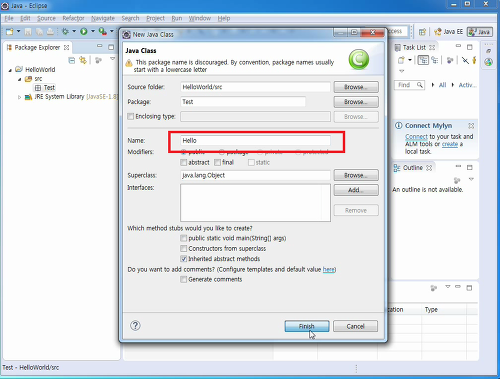Click the class Name input field
This screenshot has width=500, height=379.
tap(255, 140)
